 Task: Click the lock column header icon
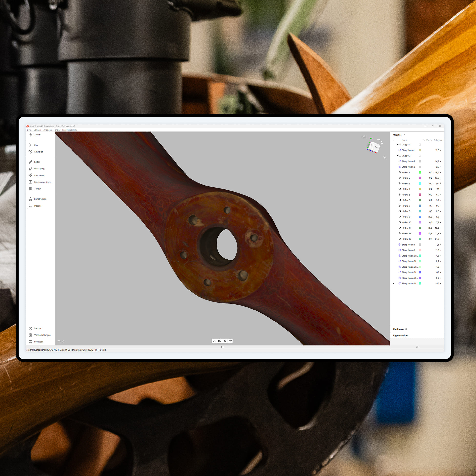pos(424,140)
